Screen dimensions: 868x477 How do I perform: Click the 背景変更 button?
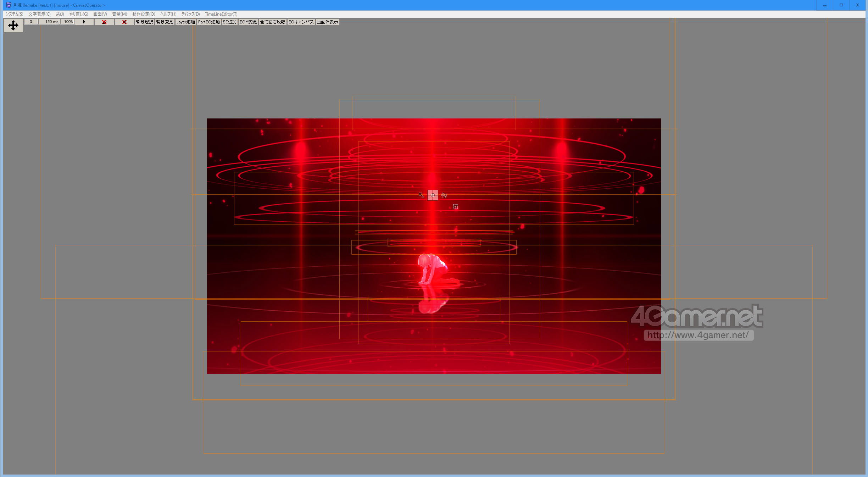pos(165,22)
